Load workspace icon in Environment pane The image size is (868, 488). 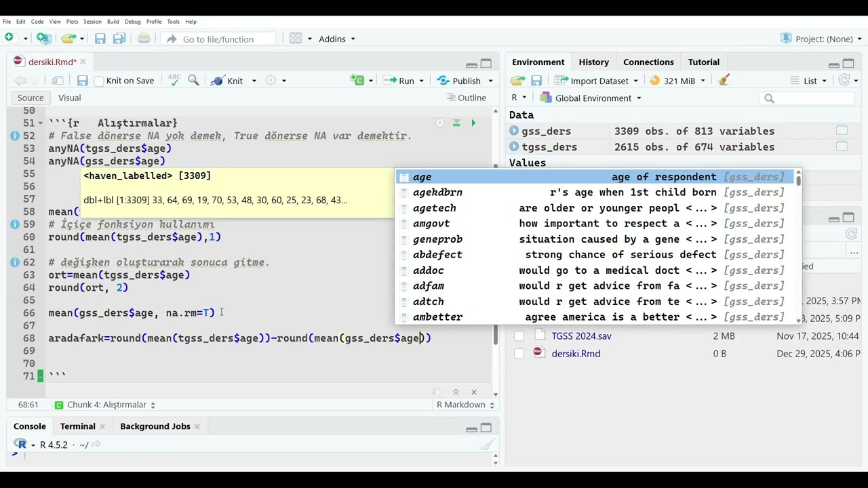[x=518, y=80]
